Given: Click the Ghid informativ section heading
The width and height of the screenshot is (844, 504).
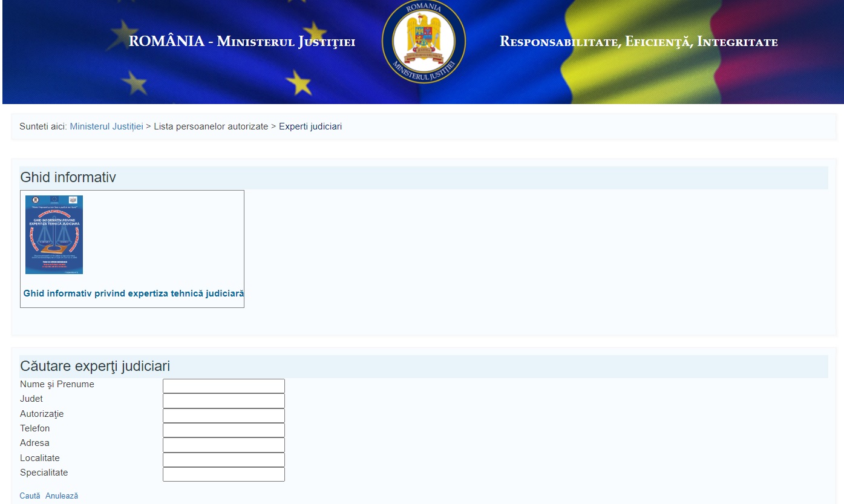Looking at the screenshot, I should tap(68, 177).
